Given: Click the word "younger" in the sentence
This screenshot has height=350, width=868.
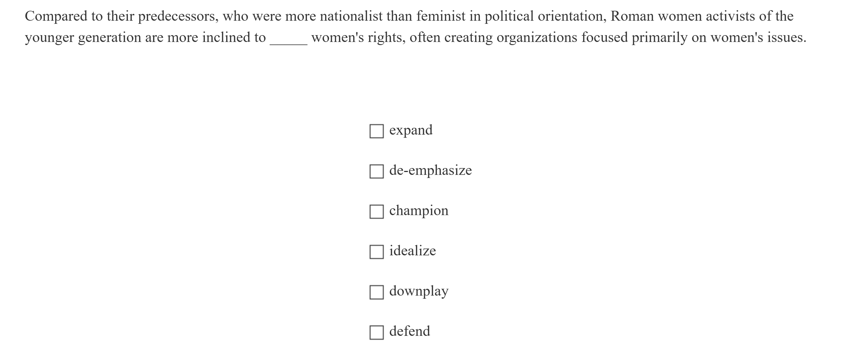Looking at the screenshot, I should (49, 38).
